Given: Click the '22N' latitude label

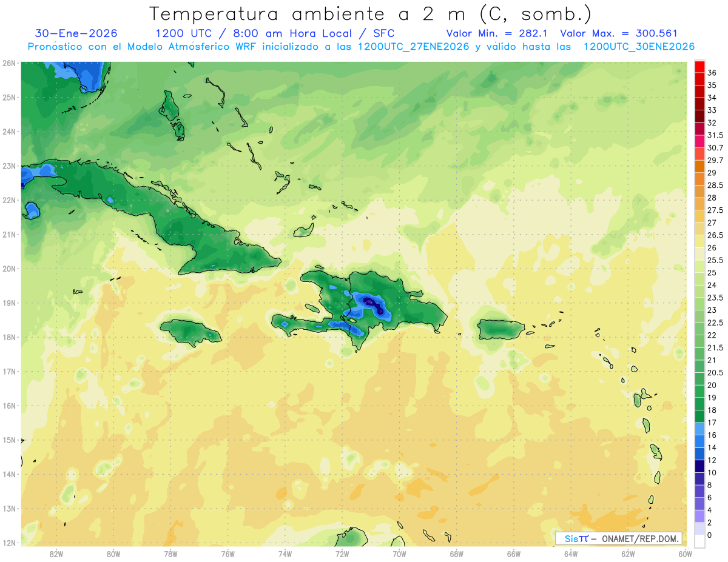Looking at the screenshot, I should (9, 200).
